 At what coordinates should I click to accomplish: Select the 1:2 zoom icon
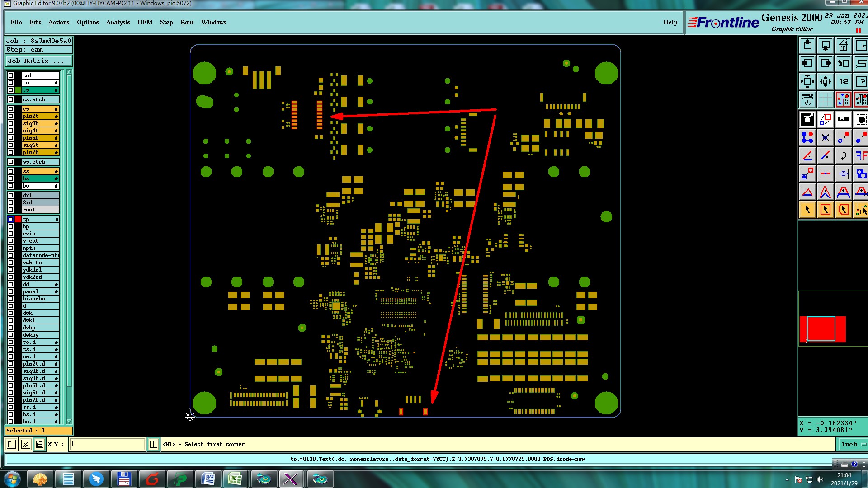[843, 82]
